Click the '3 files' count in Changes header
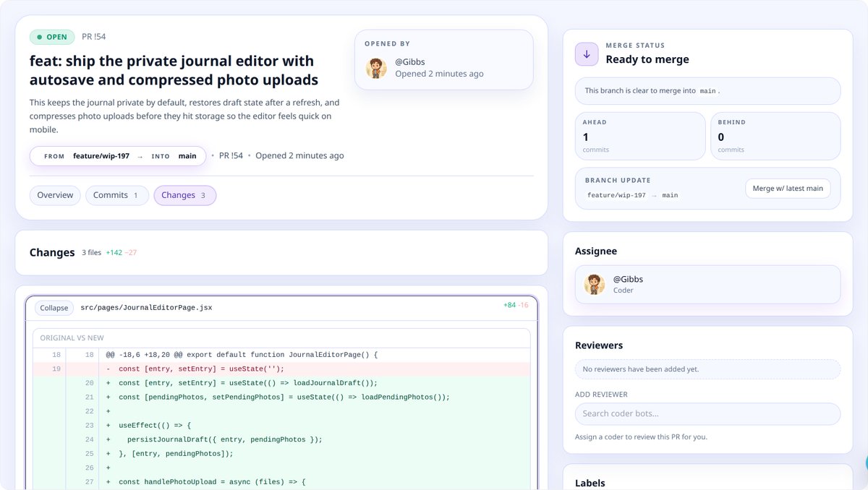Viewport: 868px width, 490px height. pyautogui.click(x=92, y=253)
